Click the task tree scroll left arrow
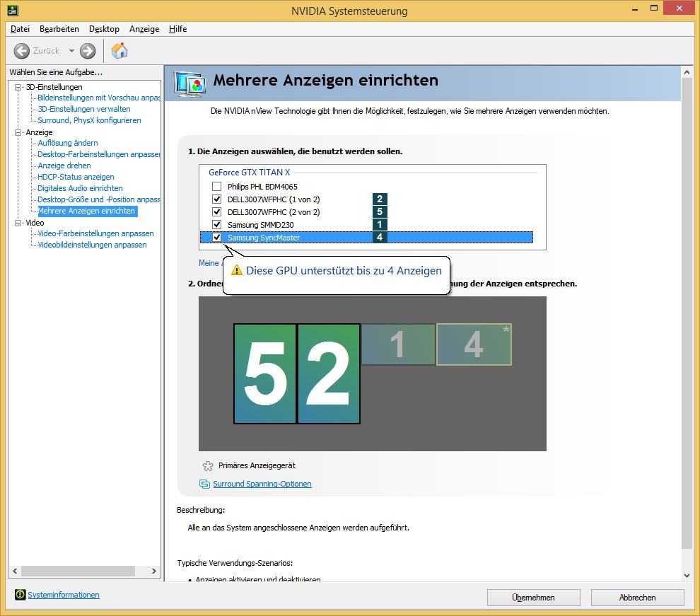Image resolution: width=700 pixels, height=616 pixels. pos(15,571)
